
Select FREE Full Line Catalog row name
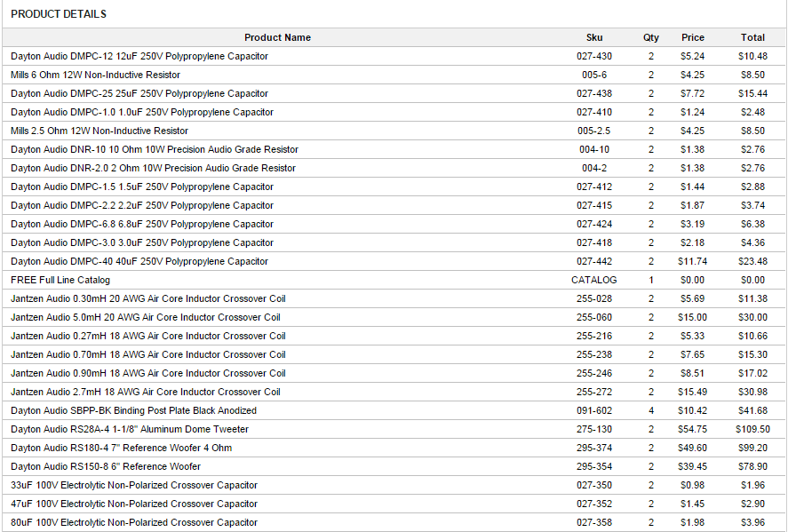[60, 280]
